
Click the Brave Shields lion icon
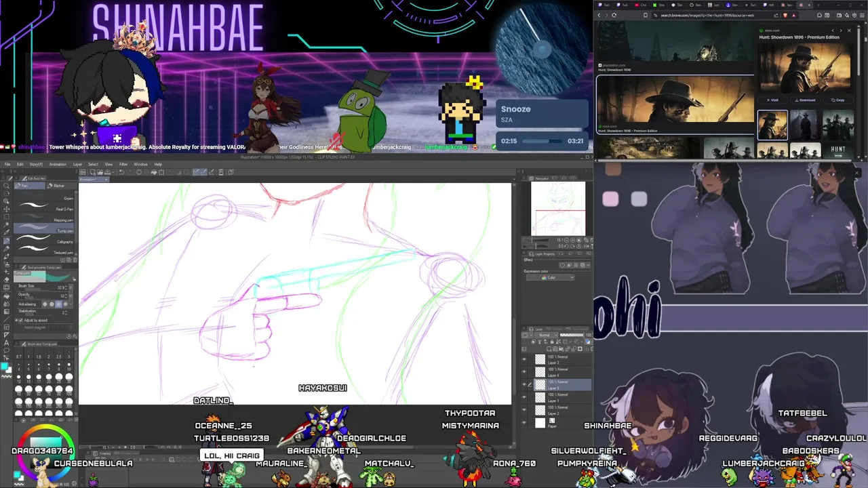pos(785,15)
